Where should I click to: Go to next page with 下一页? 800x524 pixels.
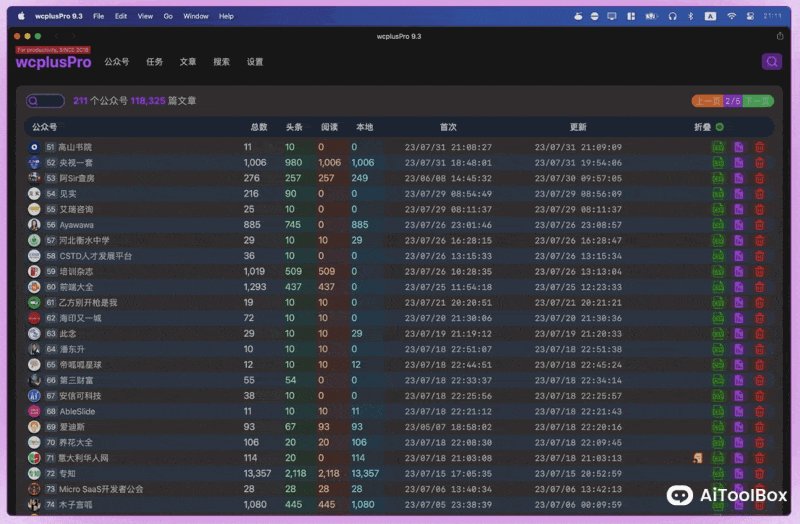[759, 101]
